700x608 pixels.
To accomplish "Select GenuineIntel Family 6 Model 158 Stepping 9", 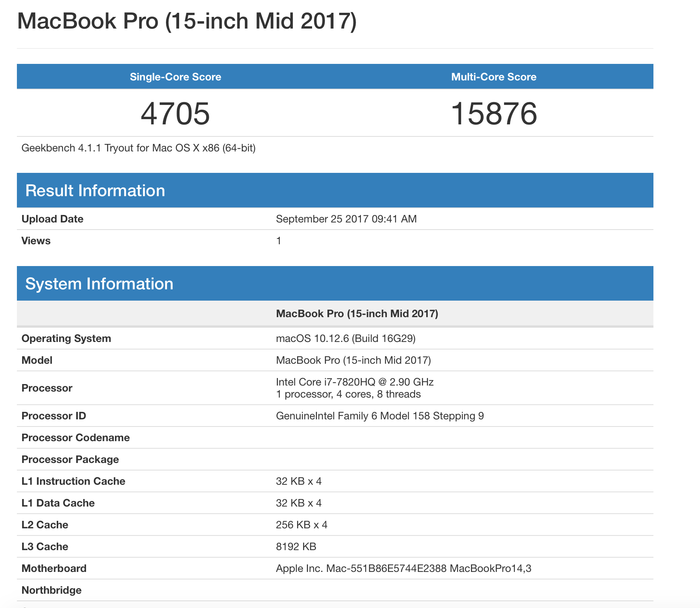I will [x=380, y=416].
